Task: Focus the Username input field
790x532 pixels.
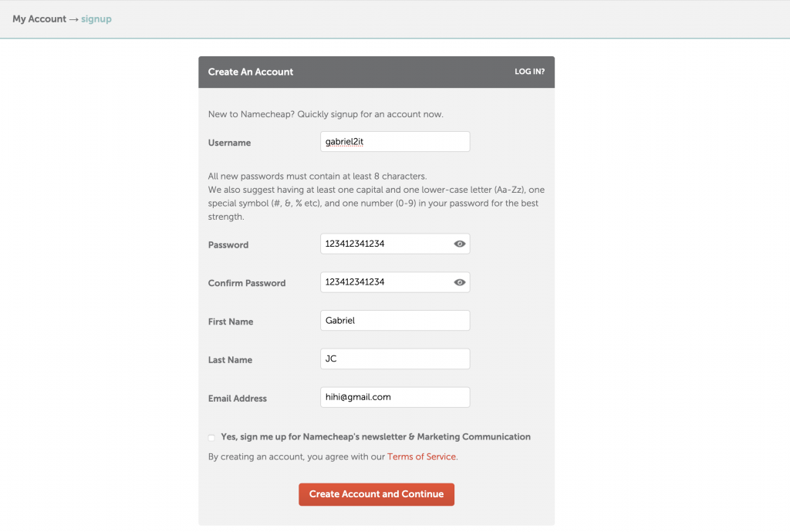Action: pos(395,141)
